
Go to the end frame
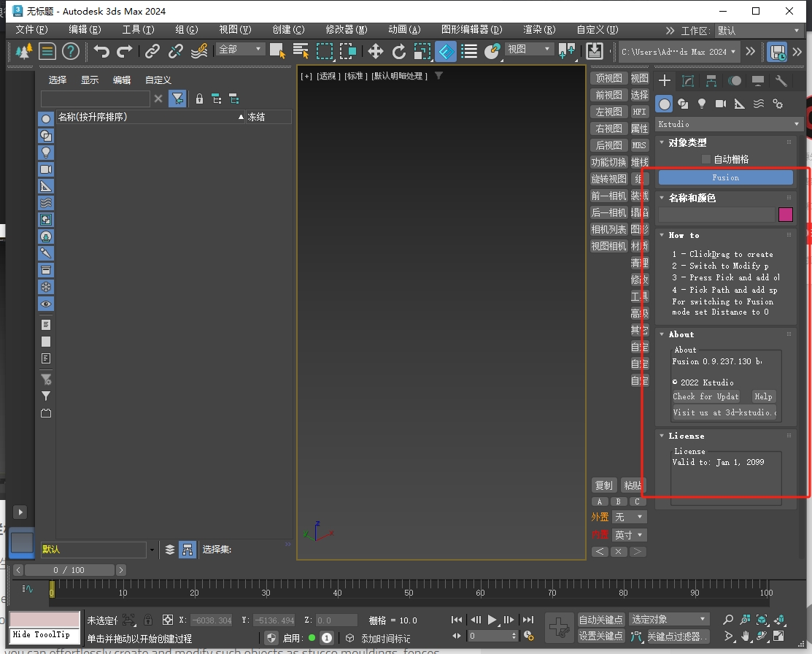coord(528,620)
